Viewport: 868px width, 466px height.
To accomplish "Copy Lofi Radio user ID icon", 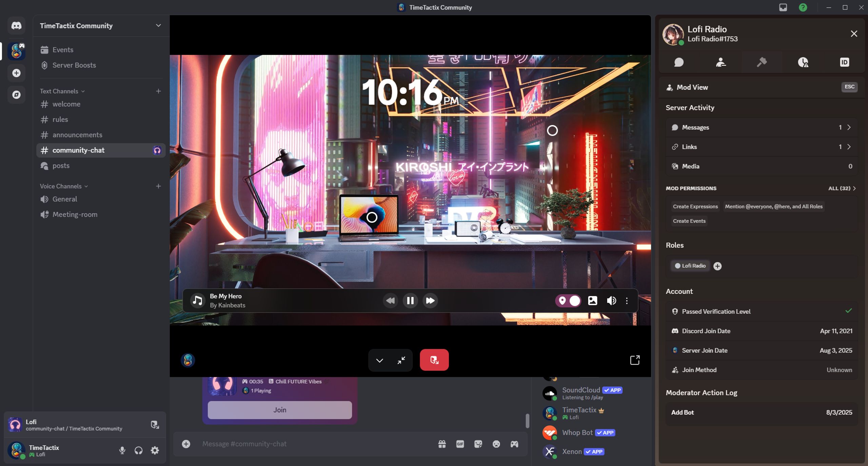I will point(844,62).
